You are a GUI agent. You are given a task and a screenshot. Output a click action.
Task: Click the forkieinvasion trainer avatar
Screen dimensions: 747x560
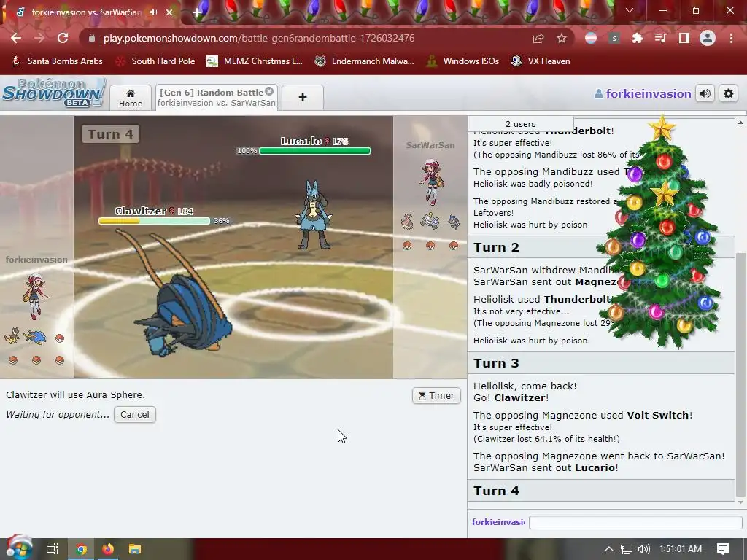[x=35, y=296]
